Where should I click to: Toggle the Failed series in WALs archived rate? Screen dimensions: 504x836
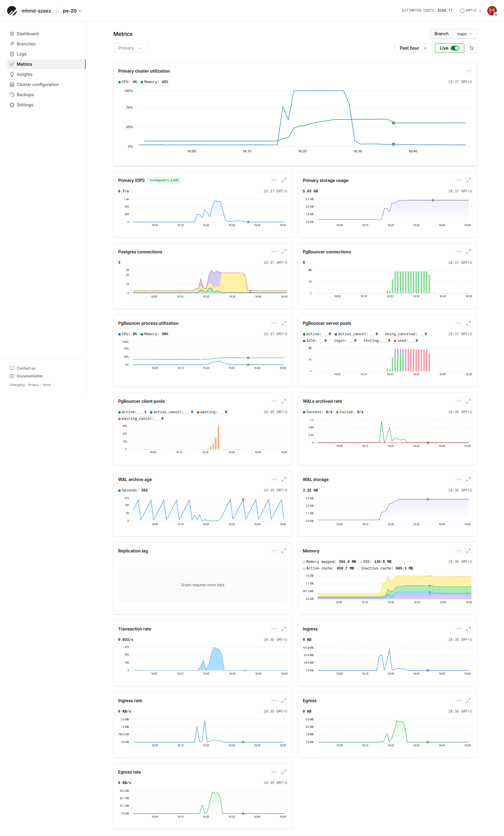click(x=349, y=412)
